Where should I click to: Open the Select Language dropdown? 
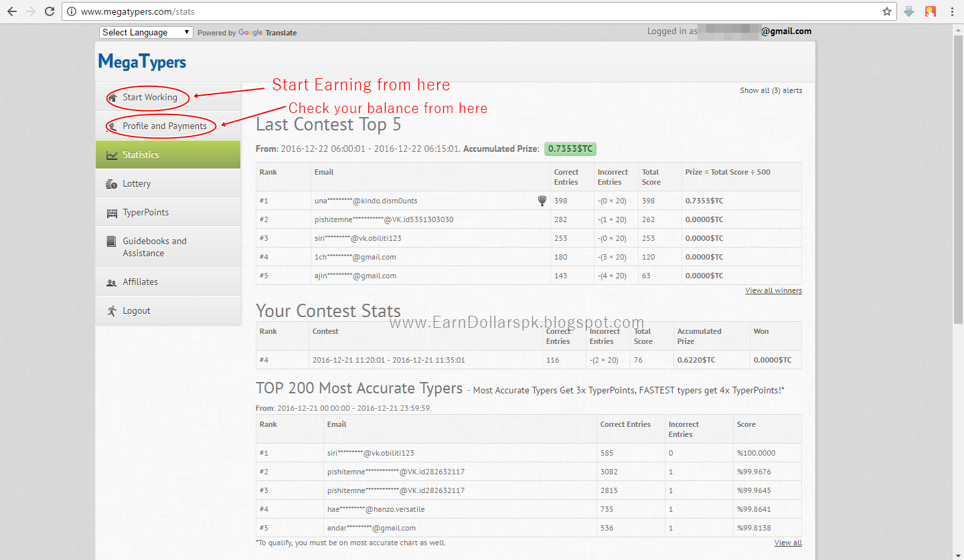pos(146,32)
